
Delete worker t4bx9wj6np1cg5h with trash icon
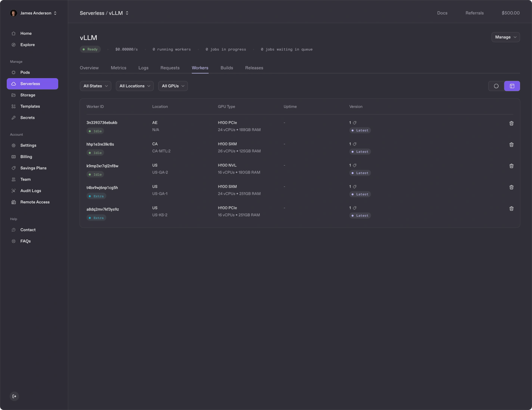pyautogui.click(x=511, y=187)
